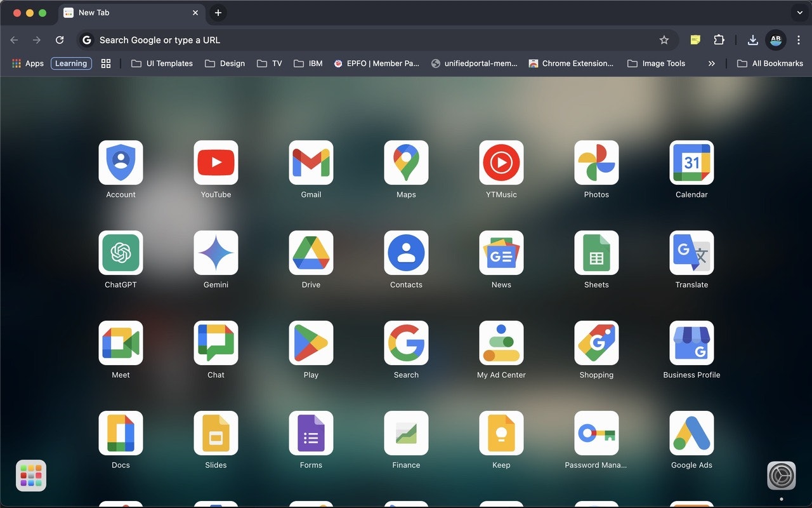This screenshot has height=508, width=812.
Task: Open the Play store icon
Action: 311,343
